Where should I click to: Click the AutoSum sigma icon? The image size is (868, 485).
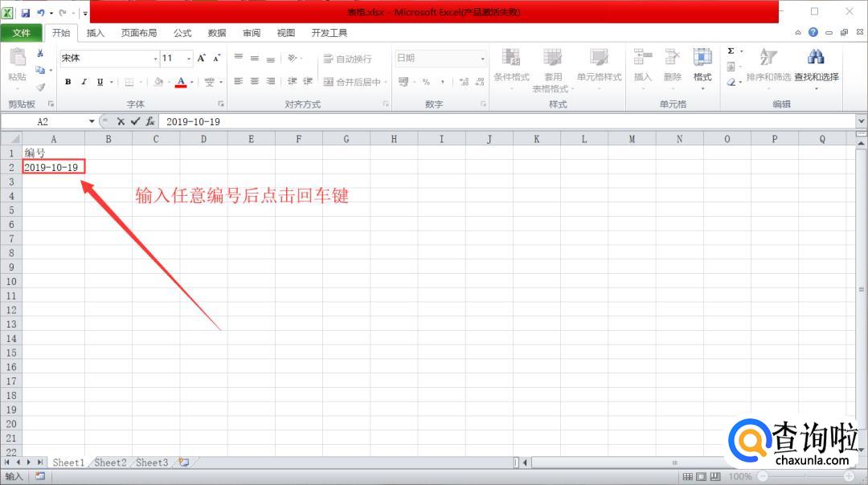click(731, 51)
